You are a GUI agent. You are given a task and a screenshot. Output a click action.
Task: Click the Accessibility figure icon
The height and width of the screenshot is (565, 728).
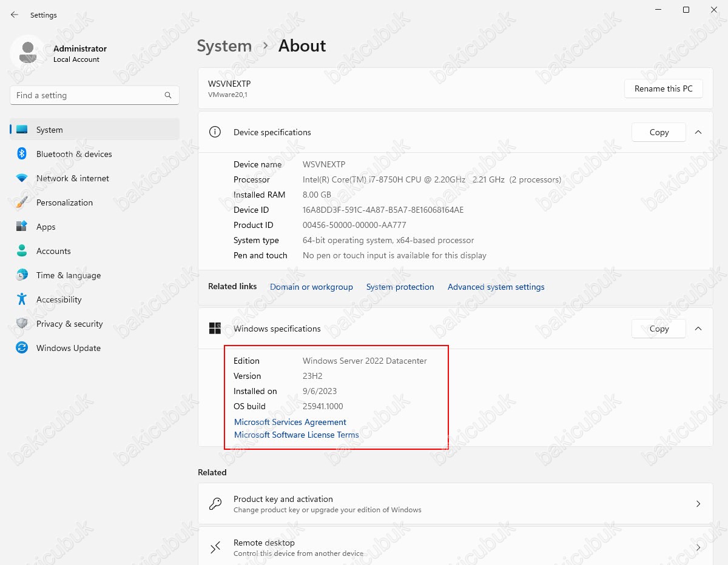pos(22,299)
